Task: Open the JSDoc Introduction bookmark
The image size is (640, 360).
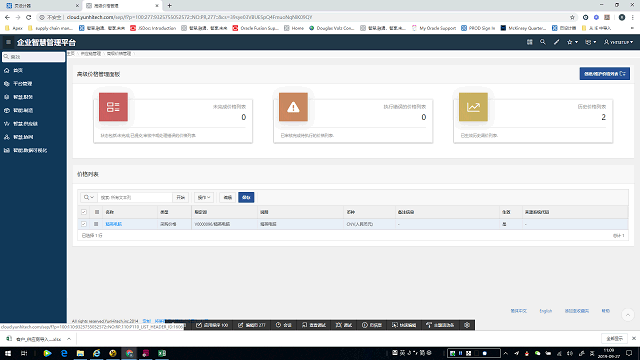Action: click(x=153, y=28)
